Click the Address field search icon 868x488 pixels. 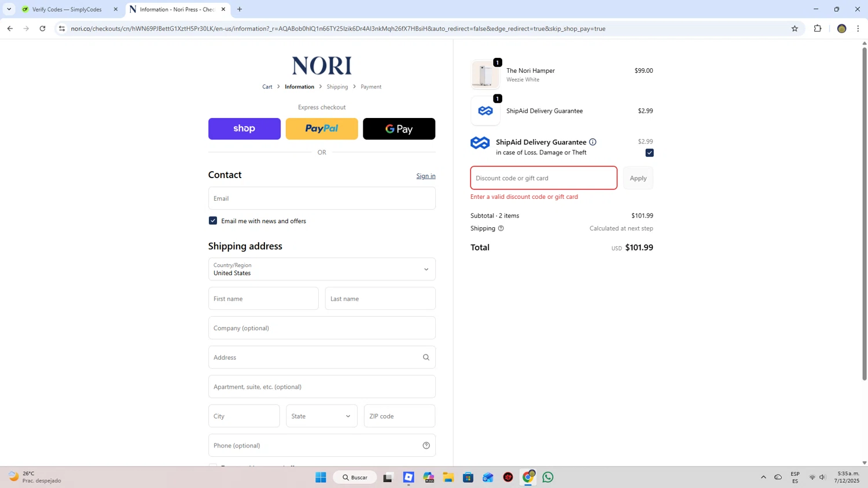pyautogui.click(x=426, y=357)
